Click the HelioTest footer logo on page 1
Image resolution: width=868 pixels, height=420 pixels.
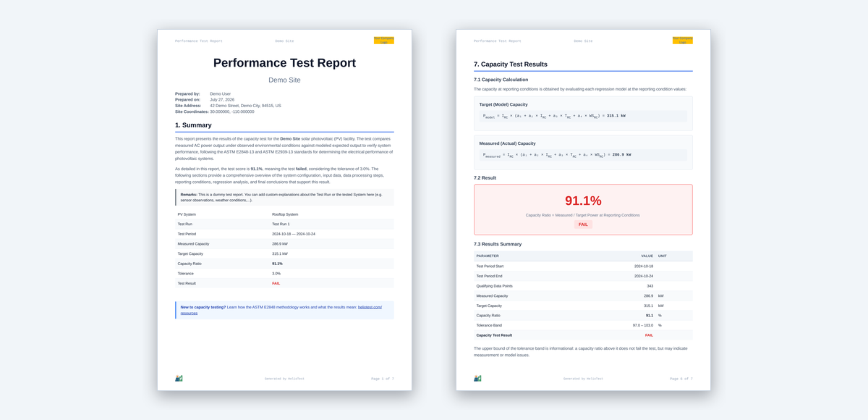179,378
